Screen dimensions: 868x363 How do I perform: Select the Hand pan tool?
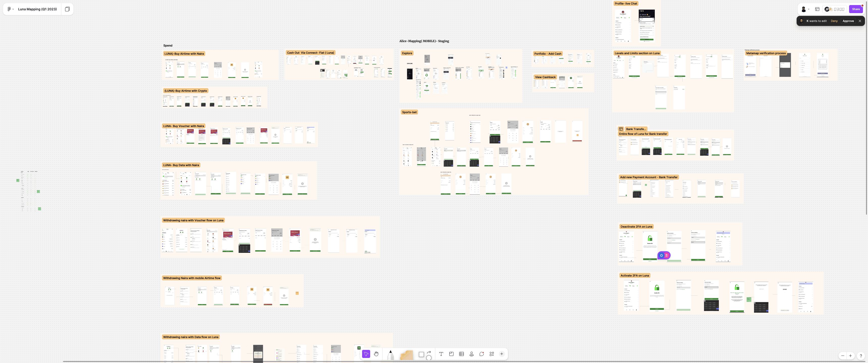click(376, 354)
